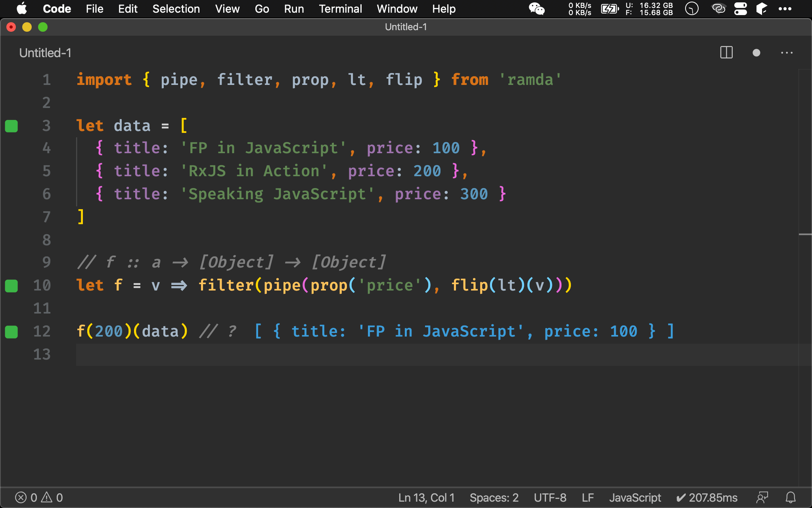The image size is (812, 508).
Task: Open the Selection menu
Action: tap(176, 9)
